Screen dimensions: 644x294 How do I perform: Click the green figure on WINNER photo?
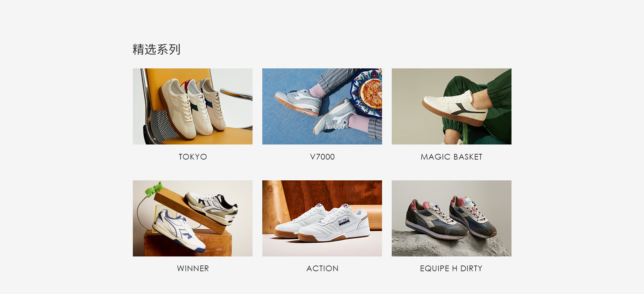[154, 188]
